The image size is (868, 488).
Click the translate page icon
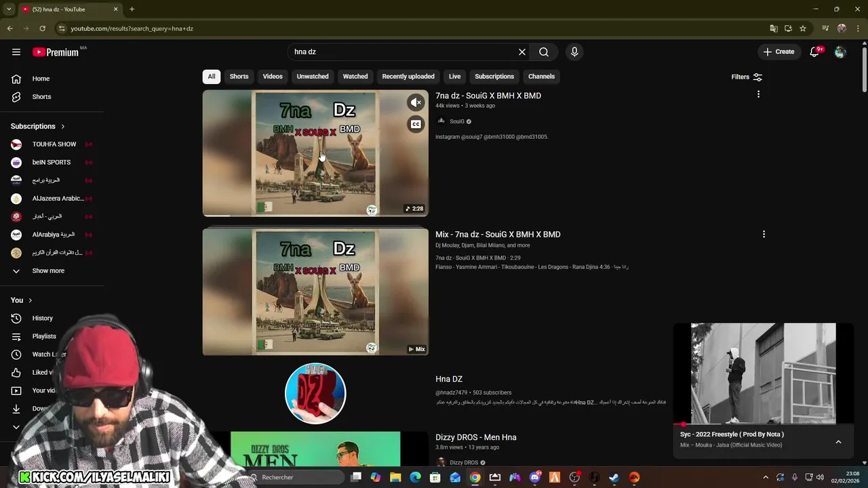click(x=773, y=28)
